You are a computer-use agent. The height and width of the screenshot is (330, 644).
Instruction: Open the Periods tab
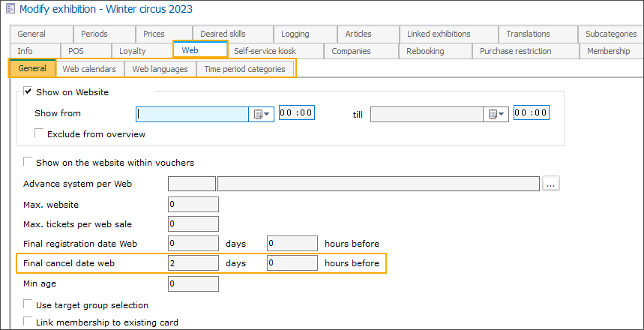pos(104,34)
